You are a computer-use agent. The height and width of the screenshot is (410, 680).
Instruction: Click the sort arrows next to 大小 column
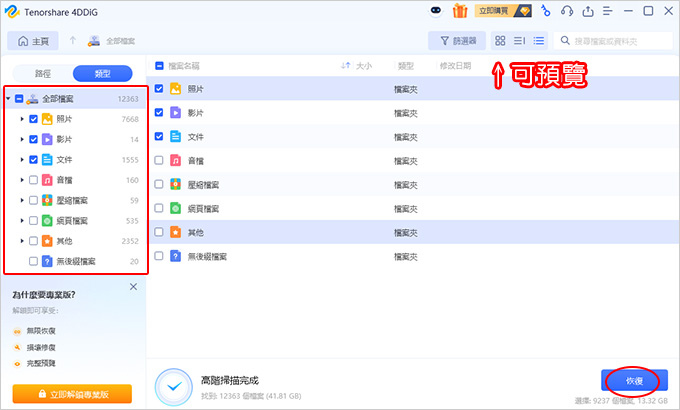click(345, 66)
